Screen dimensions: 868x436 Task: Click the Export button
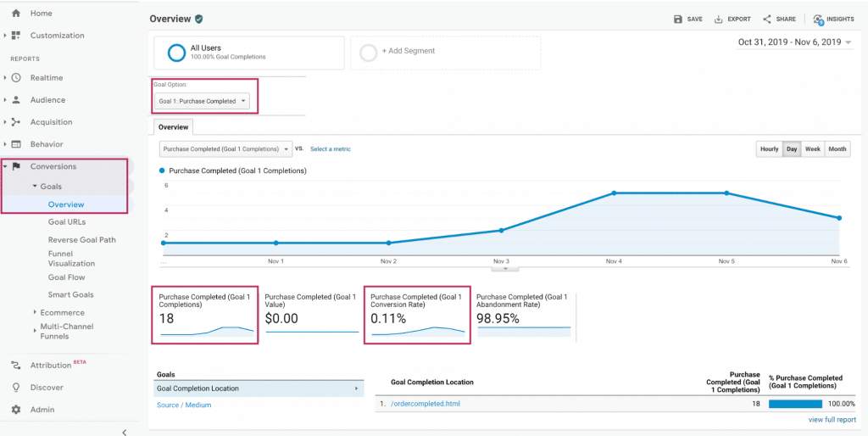pyautogui.click(x=733, y=19)
